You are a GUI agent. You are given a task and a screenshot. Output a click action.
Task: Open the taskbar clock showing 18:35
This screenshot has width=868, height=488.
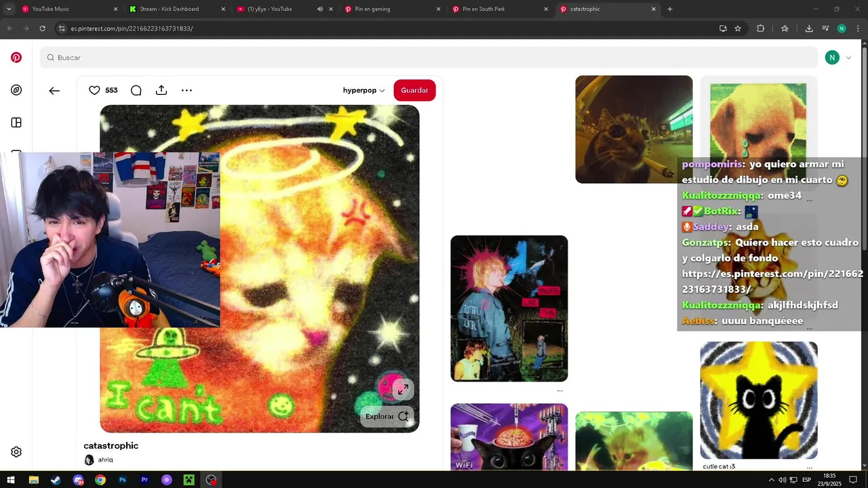point(829,480)
